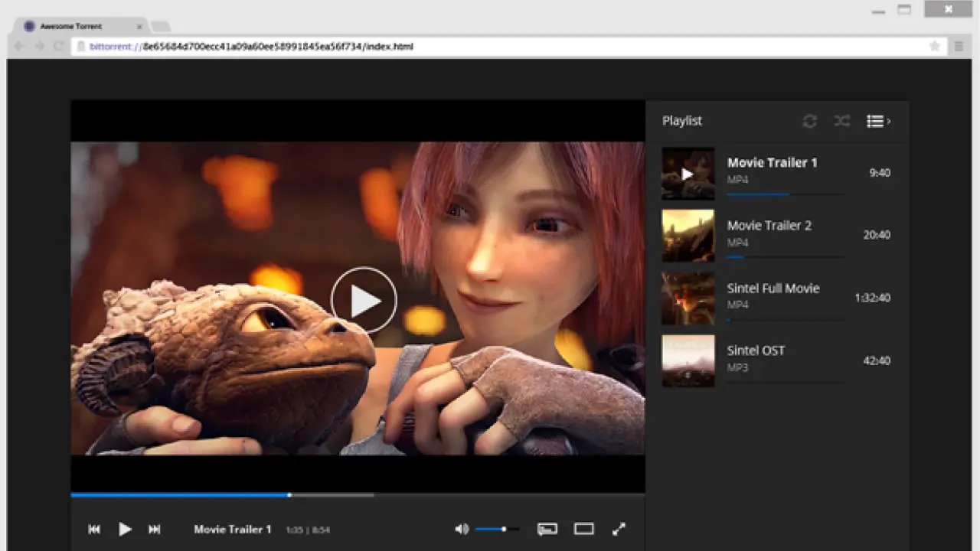Toggle playlist repeat
980x551 pixels.
[x=809, y=121]
